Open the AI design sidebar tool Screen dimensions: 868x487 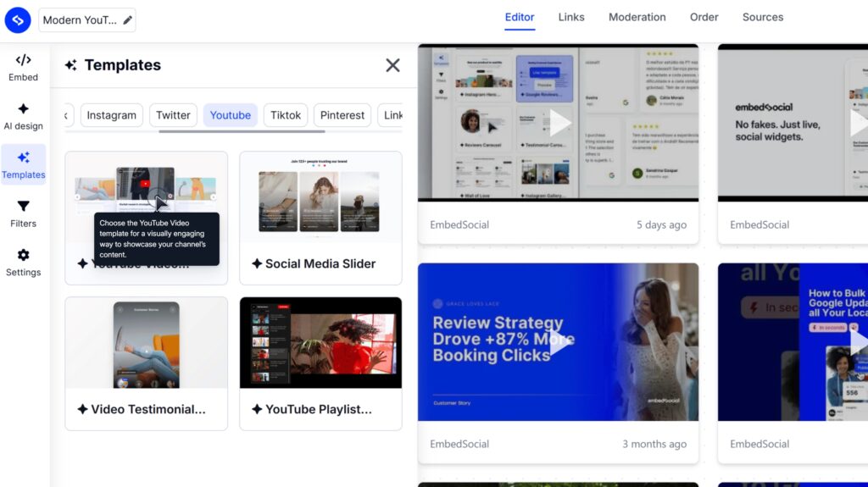click(23, 116)
